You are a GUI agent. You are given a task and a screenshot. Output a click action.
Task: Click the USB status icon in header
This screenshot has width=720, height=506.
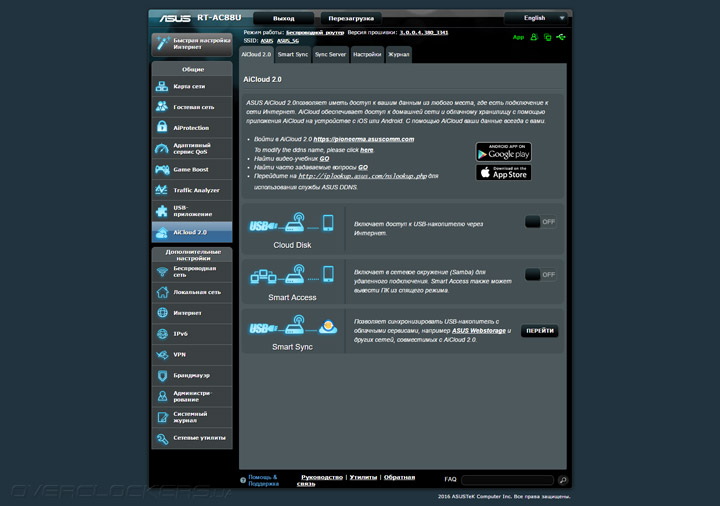pyautogui.click(x=561, y=37)
